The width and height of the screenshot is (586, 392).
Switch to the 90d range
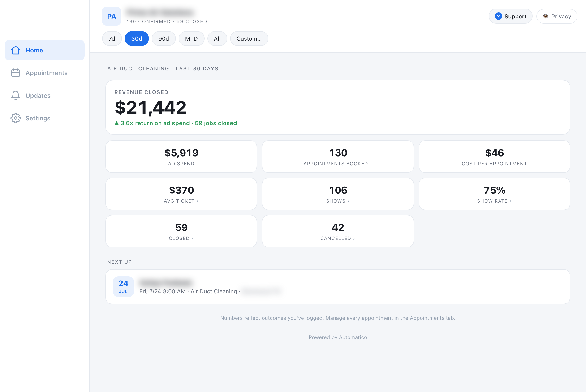[164, 38]
